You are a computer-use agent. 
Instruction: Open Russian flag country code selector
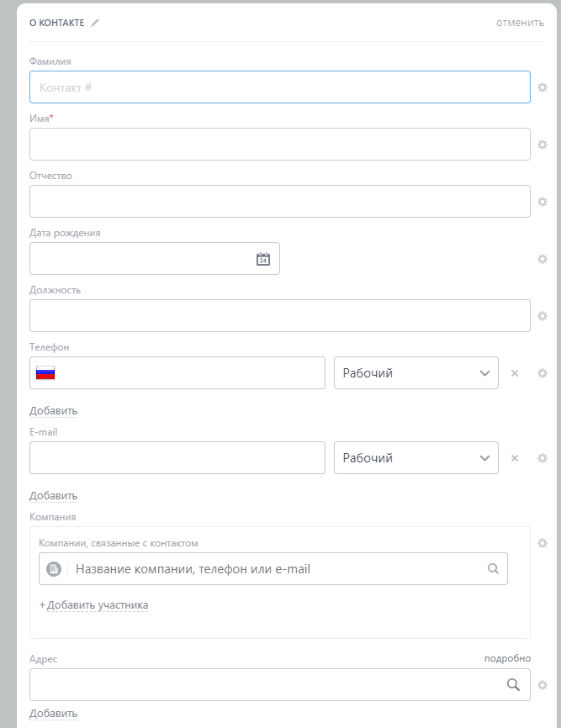[x=45, y=373]
